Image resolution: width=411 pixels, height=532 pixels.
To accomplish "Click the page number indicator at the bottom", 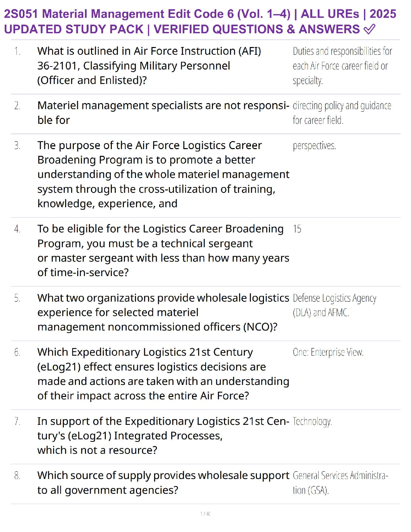I will (x=205, y=514).
